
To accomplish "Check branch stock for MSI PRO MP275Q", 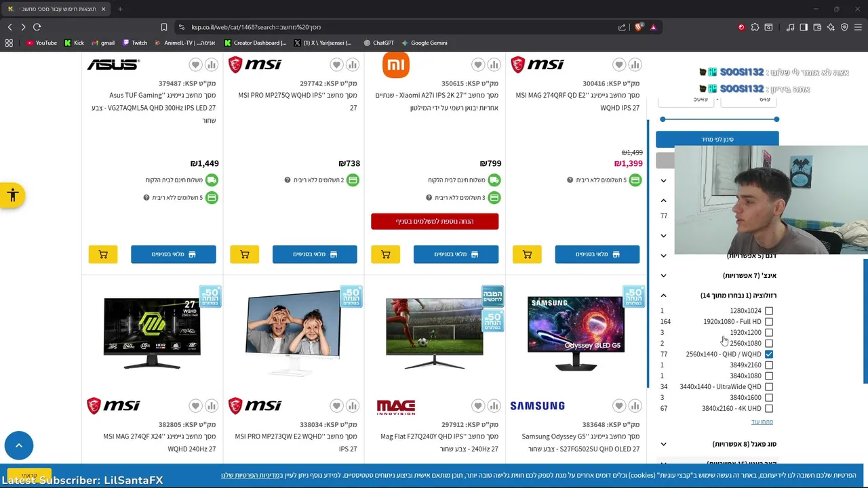I will 315,254.
